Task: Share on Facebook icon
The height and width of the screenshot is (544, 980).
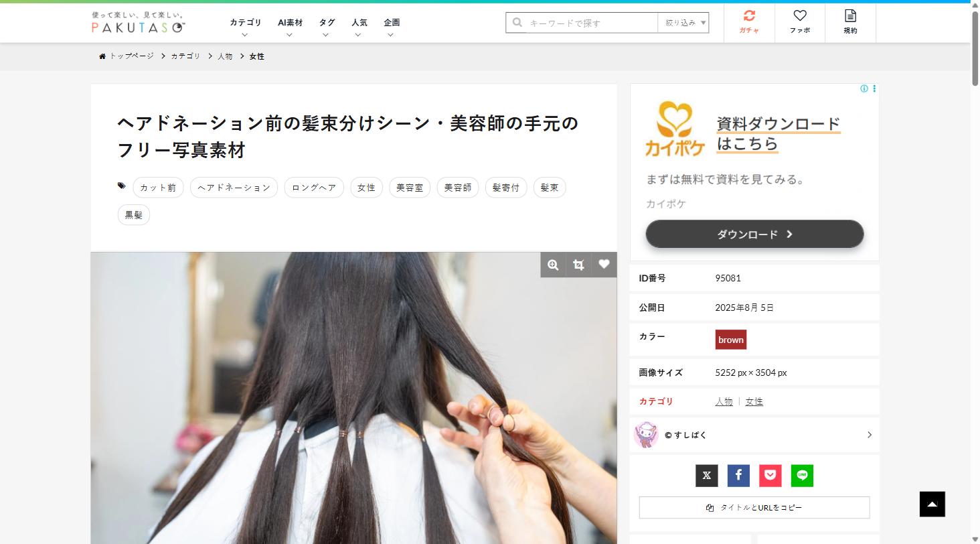Action: (738, 476)
